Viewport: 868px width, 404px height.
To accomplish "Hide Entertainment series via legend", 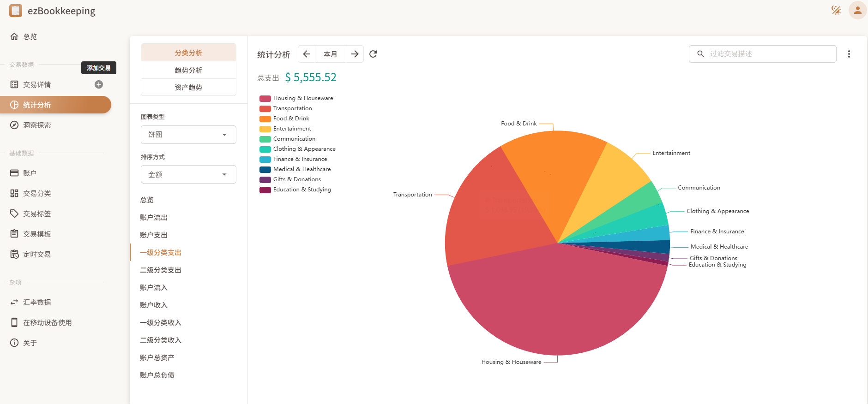I will tap(292, 129).
